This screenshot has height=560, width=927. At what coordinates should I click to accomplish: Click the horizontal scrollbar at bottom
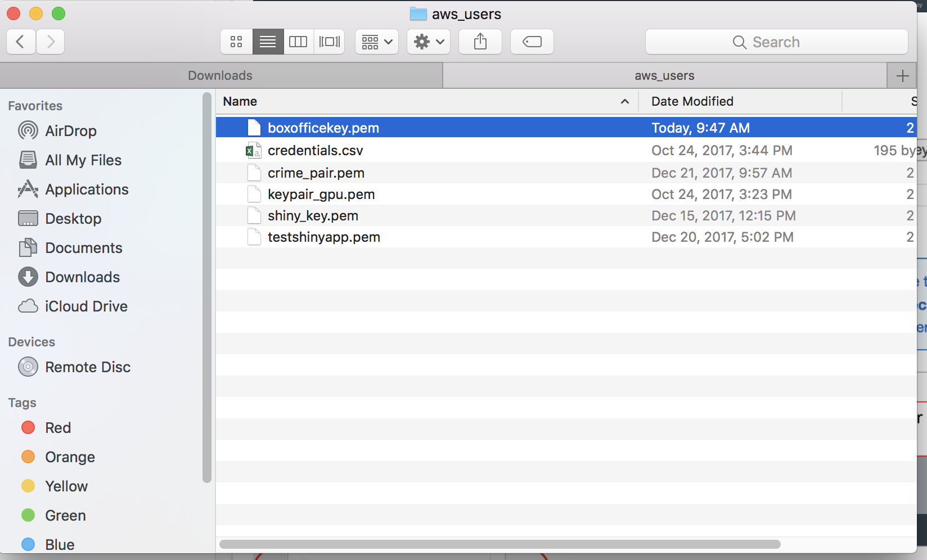[x=499, y=544]
